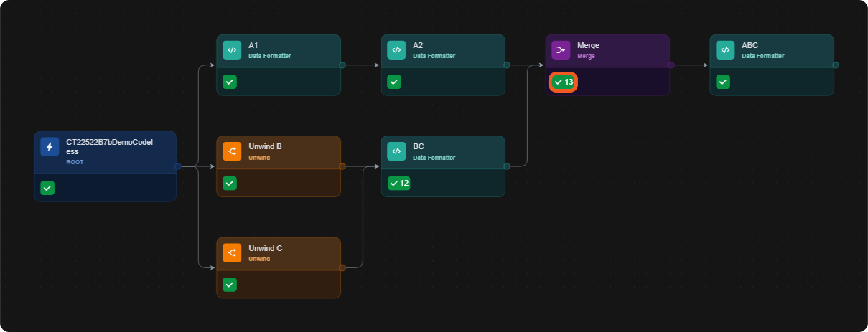868x332 pixels.
Task: Click the Data Formatter subtitle of BC
Action: 434,158
